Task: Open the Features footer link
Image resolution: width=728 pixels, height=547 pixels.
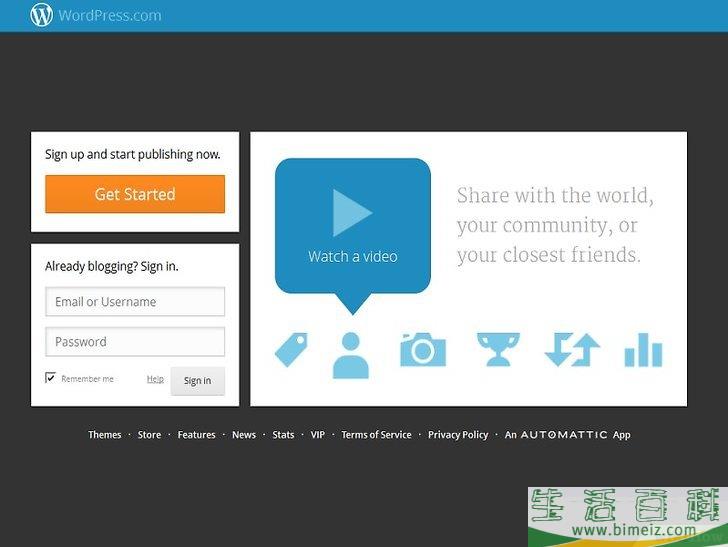Action: point(196,435)
